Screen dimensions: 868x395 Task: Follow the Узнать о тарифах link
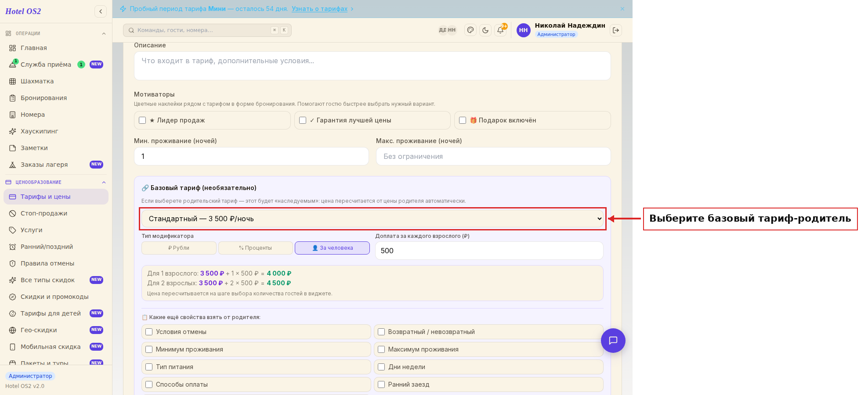(319, 9)
